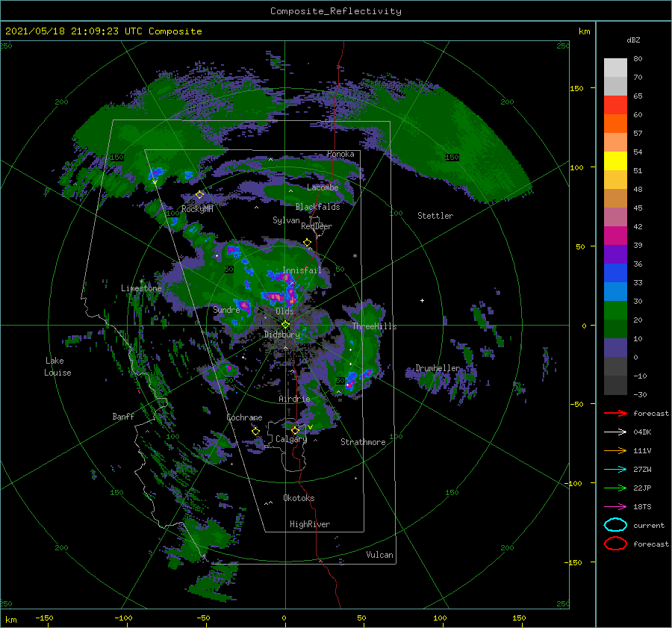Select the Sundre label

(226, 310)
